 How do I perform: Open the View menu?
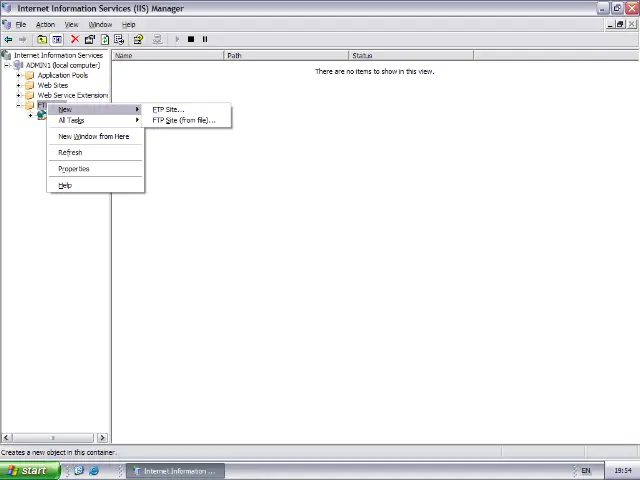point(71,24)
